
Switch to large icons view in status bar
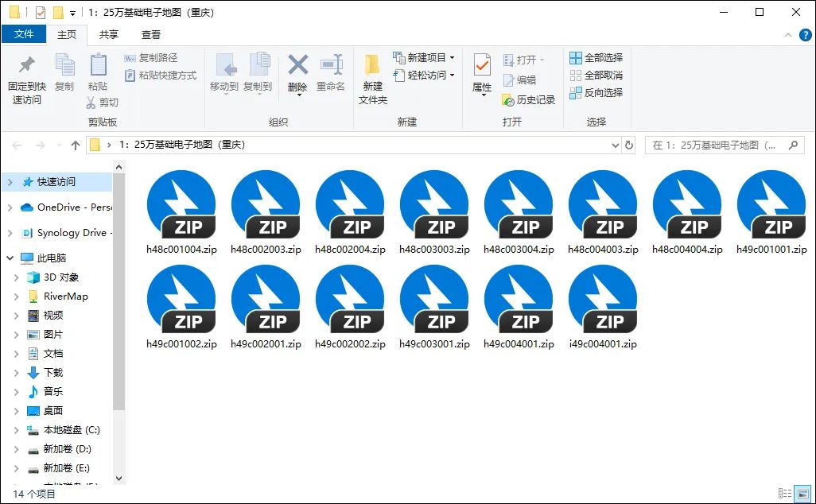tap(802, 494)
